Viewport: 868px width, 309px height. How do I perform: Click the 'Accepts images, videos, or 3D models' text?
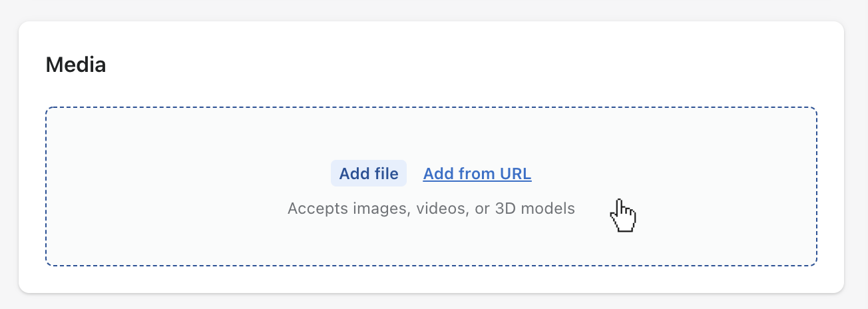pyautogui.click(x=431, y=208)
